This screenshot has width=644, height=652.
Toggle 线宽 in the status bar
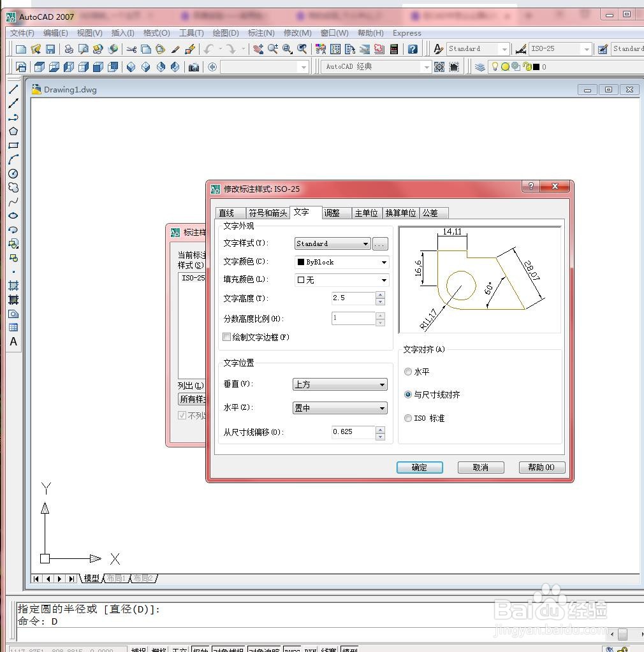pos(328,649)
